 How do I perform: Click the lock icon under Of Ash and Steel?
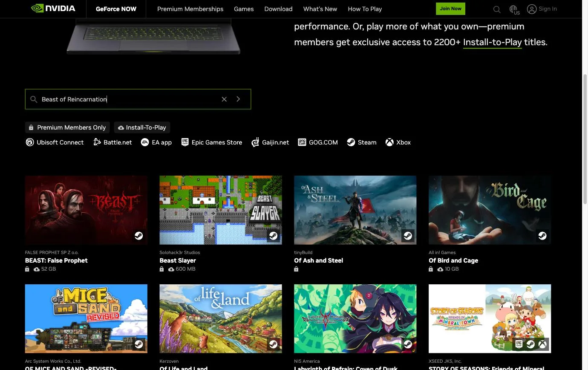[x=296, y=269]
